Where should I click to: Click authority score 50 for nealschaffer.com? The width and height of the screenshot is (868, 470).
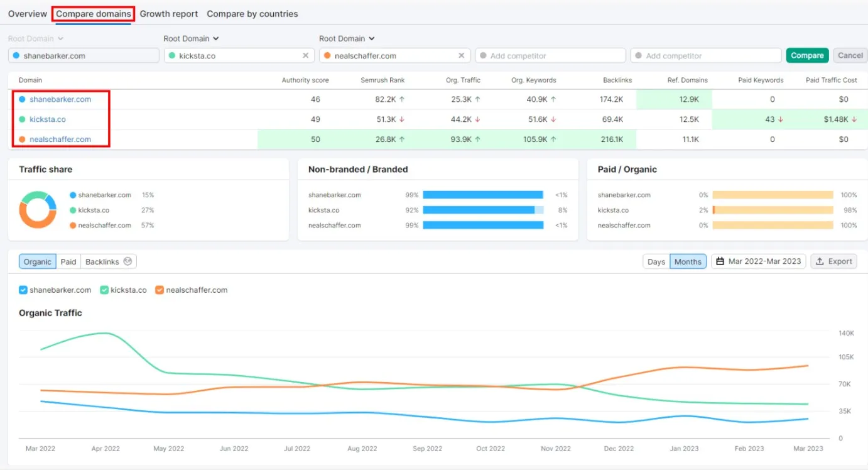(x=315, y=139)
